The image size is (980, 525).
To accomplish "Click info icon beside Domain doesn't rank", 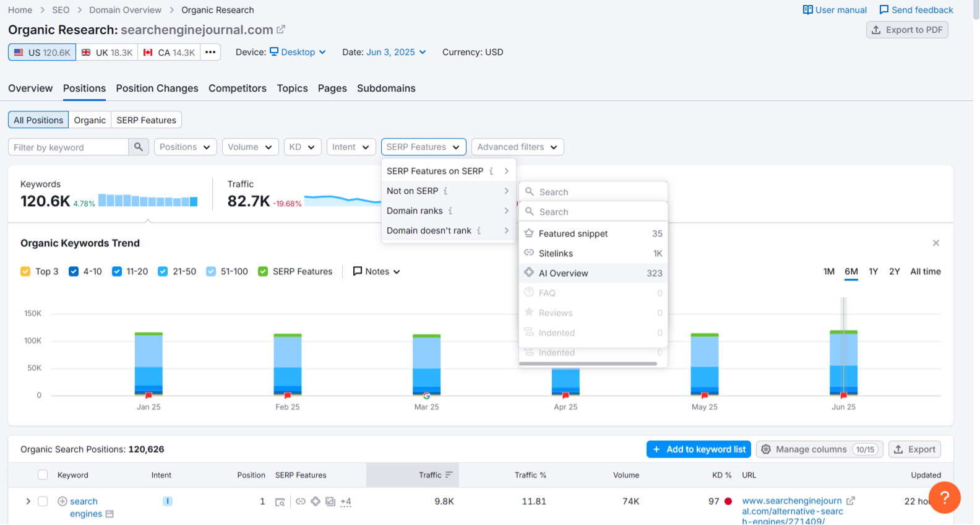I will click(479, 230).
